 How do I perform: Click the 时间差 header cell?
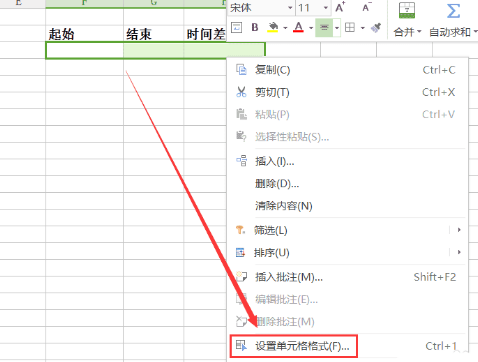(205, 33)
